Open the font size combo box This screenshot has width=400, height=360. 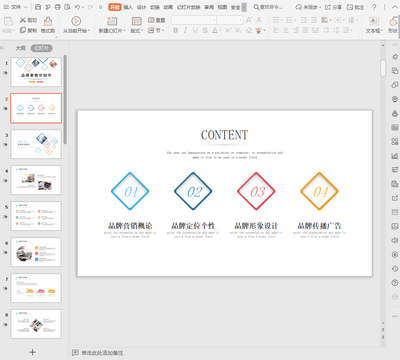click(x=230, y=20)
